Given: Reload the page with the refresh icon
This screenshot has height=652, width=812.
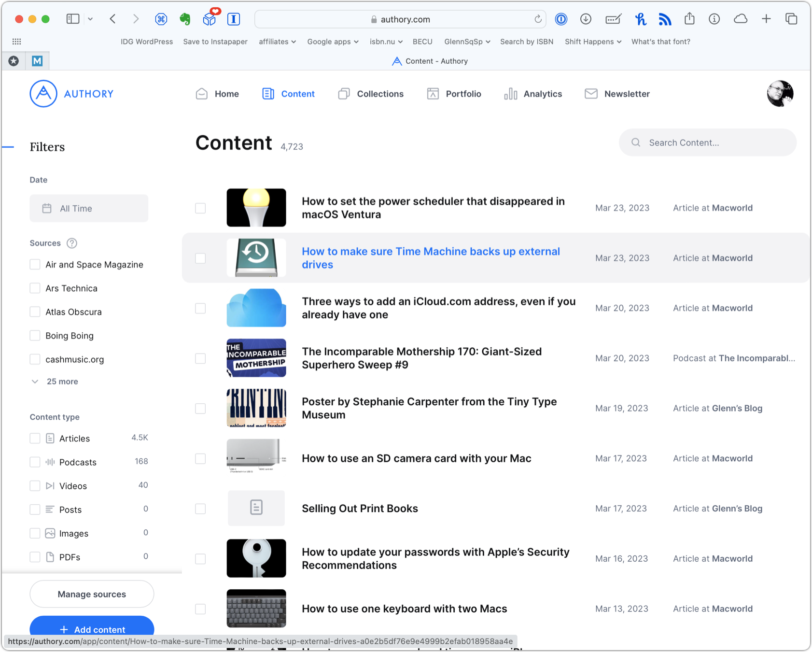Looking at the screenshot, I should coord(538,19).
